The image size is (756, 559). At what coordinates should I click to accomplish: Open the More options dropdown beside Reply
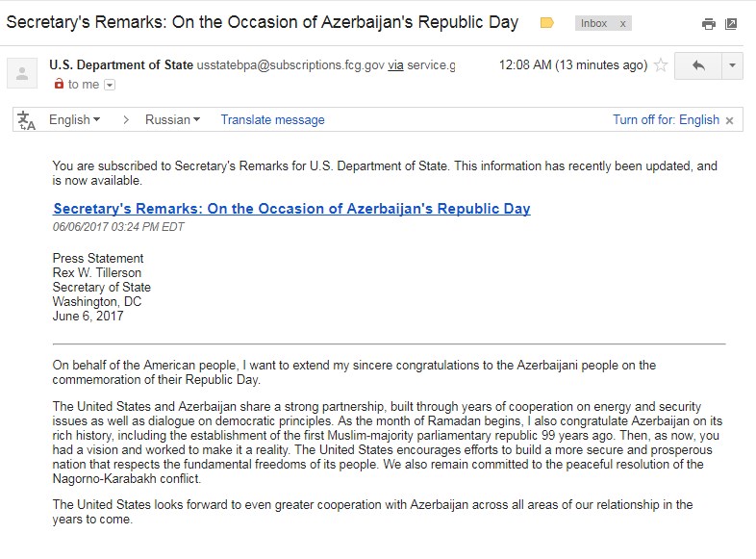(731, 65)
